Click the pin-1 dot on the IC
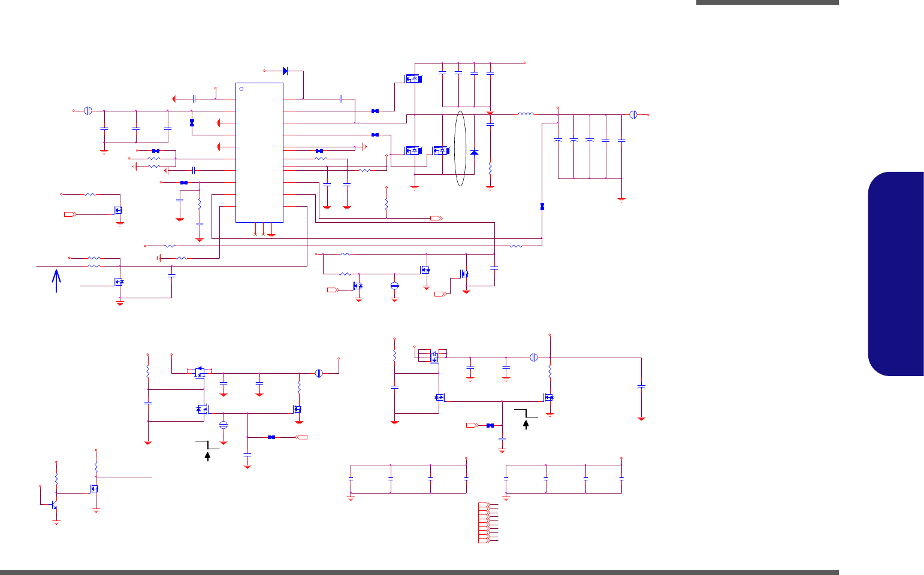This screenshot has width=924, height=575. (241, 89)
